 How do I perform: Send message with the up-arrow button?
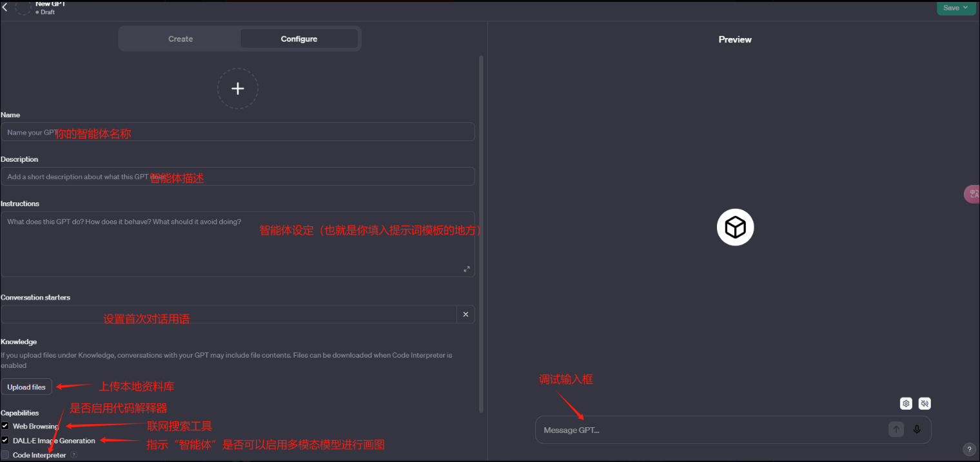[896, 430]
